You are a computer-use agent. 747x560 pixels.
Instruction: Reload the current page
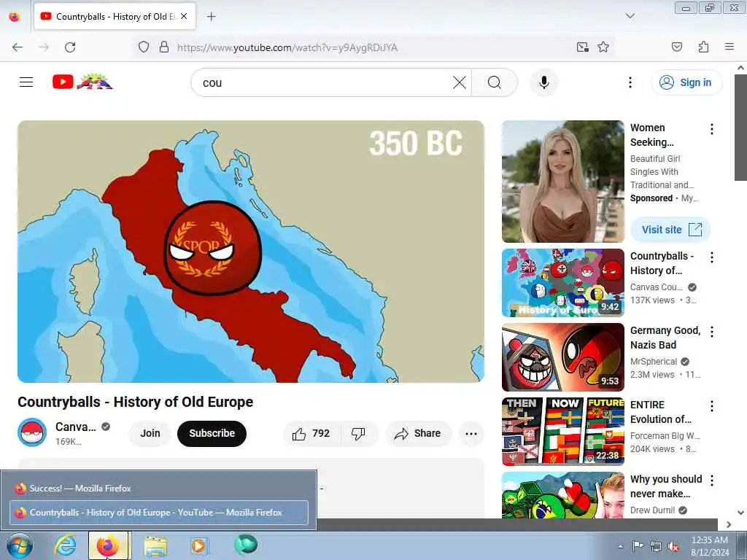(70, 47)
